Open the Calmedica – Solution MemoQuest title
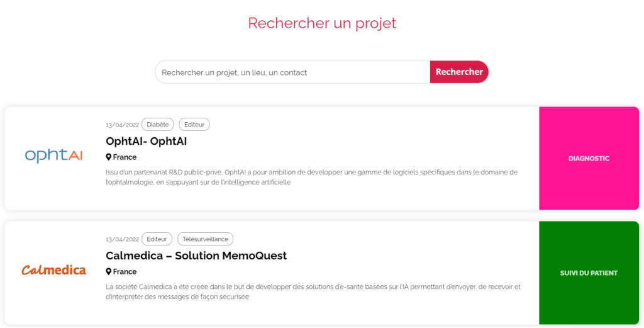Viewport: 644px width, 328px height. (196, 256)
